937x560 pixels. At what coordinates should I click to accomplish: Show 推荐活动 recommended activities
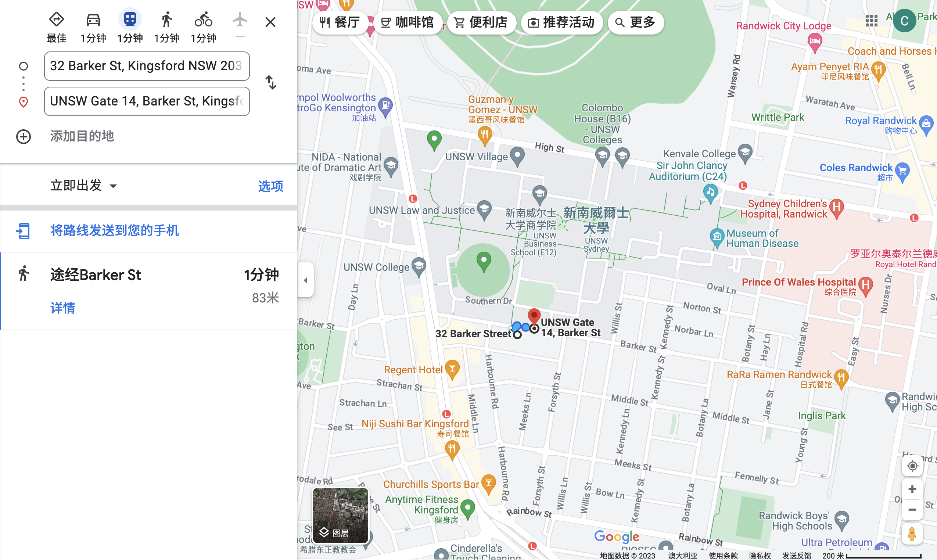(561, 23)
